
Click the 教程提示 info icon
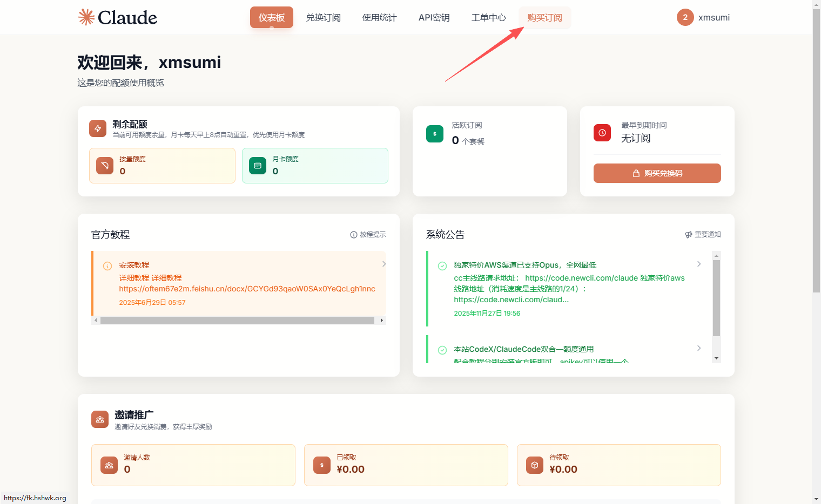[x=354, y=235]
